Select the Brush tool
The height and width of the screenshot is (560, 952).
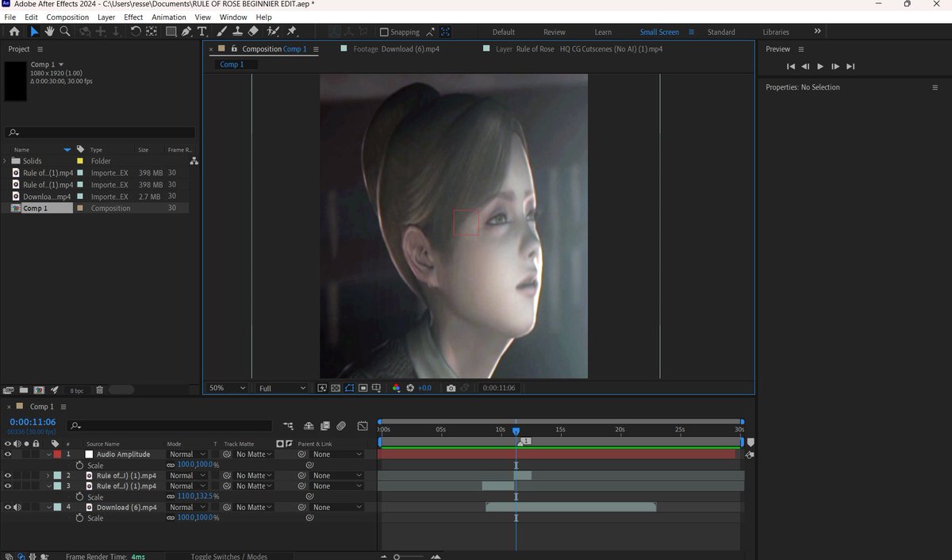point(222,32)
